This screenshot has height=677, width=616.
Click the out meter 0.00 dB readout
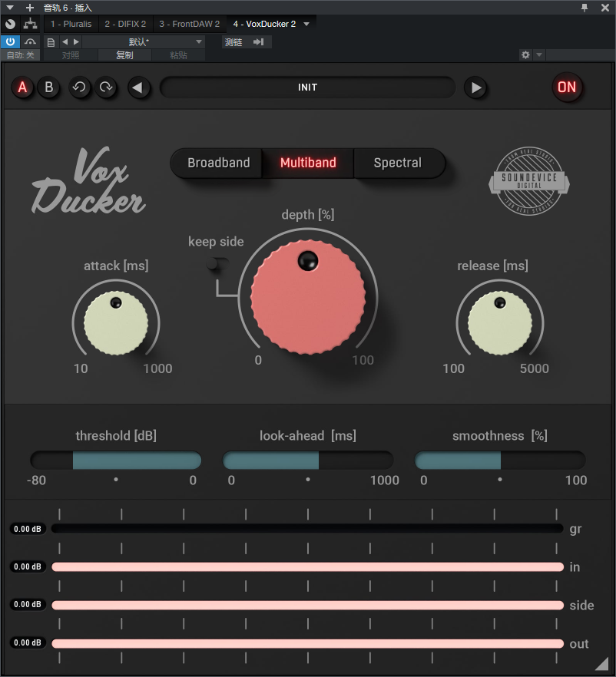pyautogui.click(x=28, y=642)
